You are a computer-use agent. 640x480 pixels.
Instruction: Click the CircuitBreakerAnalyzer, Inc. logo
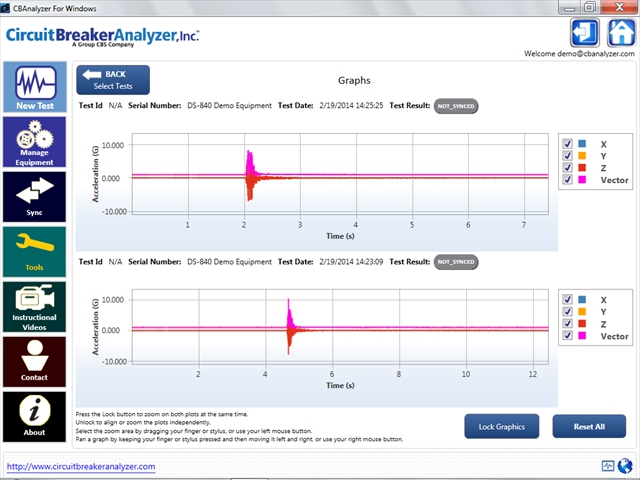click(x=102, y=36)
